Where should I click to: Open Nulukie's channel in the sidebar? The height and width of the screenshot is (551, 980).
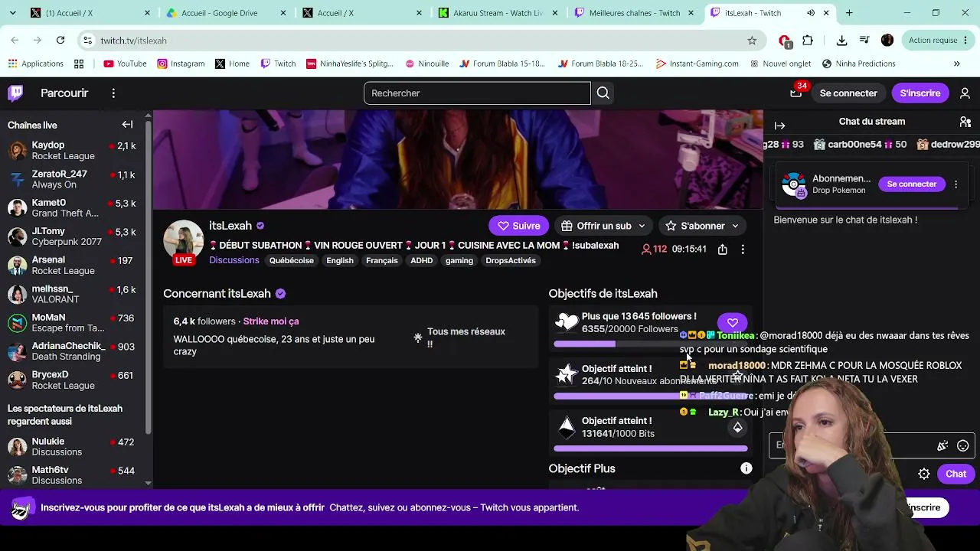click(72, 447)
